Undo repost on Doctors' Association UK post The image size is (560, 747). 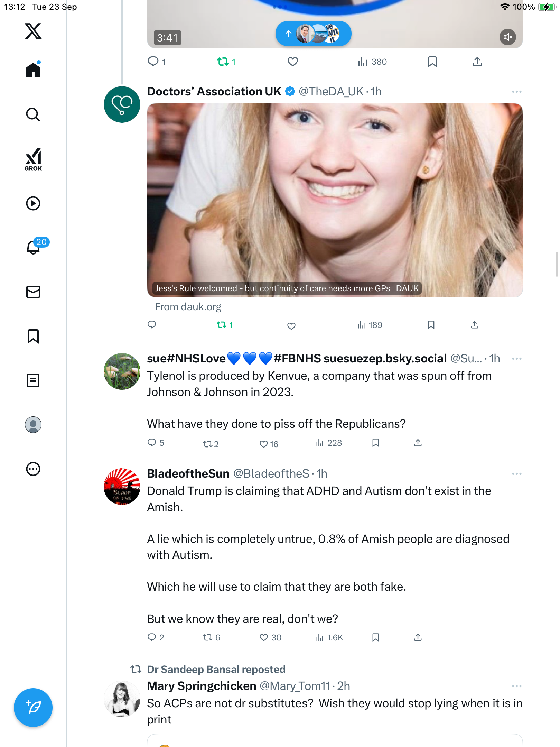222,325
